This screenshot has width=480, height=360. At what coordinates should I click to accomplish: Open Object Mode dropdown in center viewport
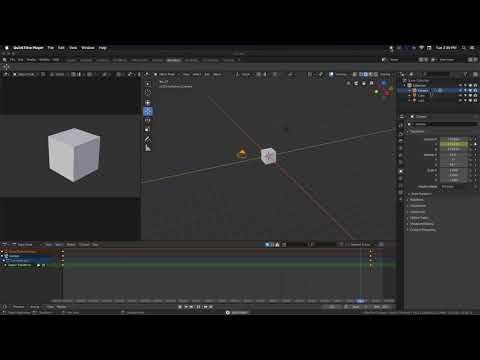(166, 74)
